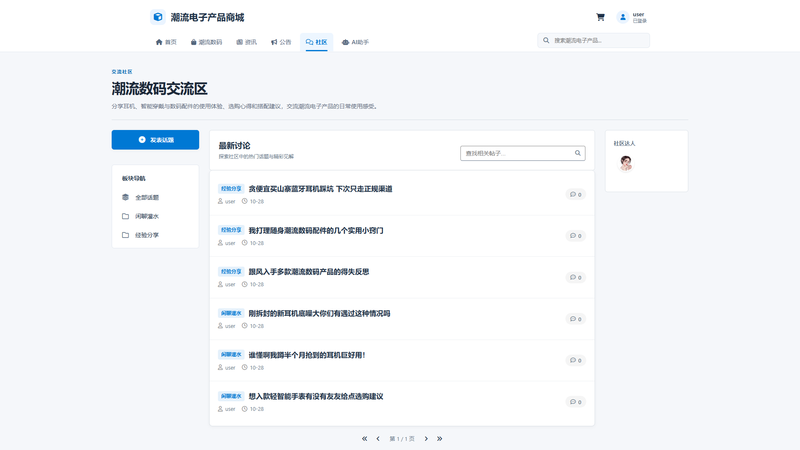
Task: Jump to first page of pagination
Action: (364, 439)
